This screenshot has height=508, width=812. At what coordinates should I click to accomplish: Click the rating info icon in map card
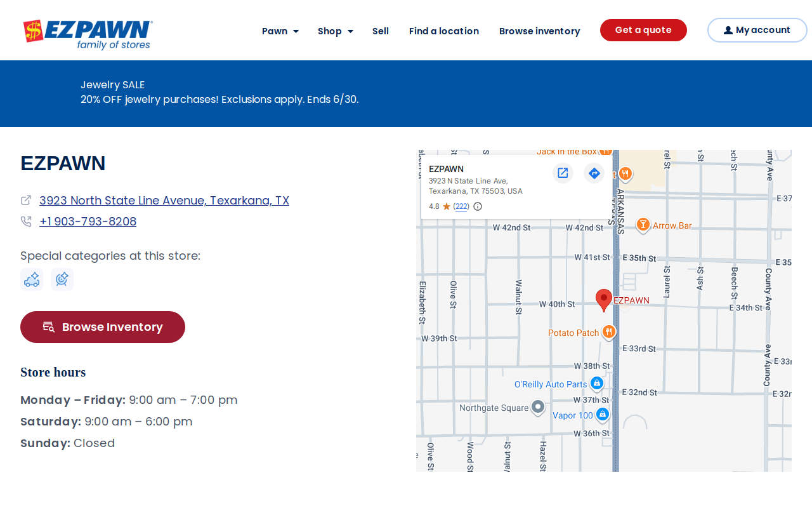[478, 206]
